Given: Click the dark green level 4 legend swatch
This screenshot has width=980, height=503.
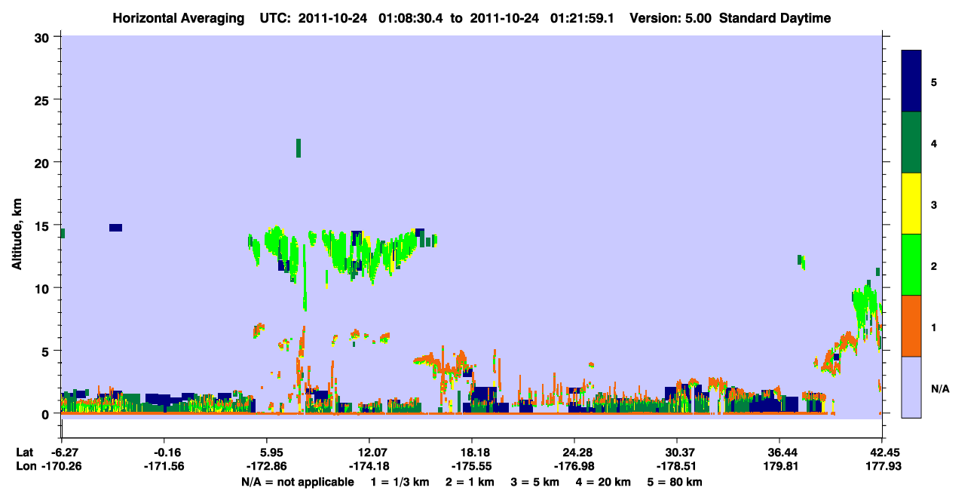Looking at the screenshot, I should click(911, 143).
